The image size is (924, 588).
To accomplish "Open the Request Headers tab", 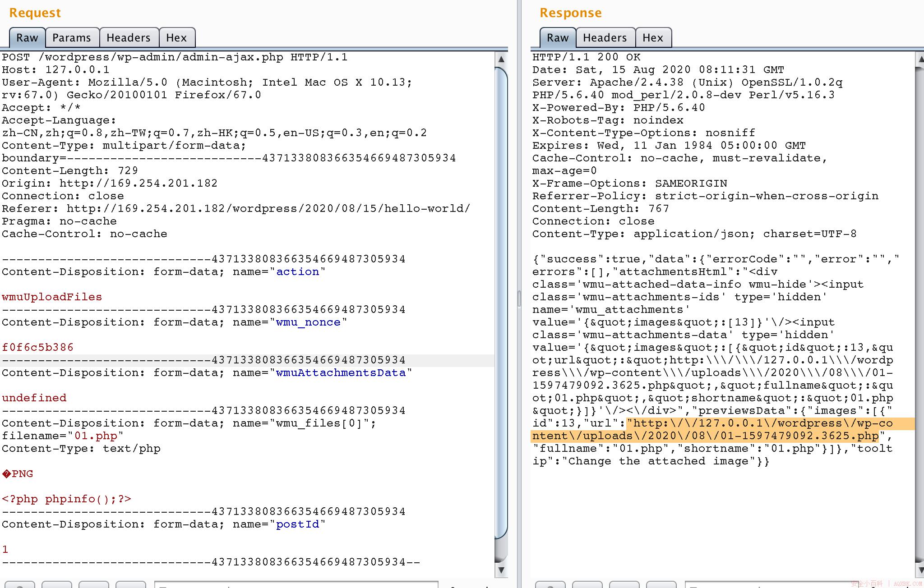I will coord(129,37).
